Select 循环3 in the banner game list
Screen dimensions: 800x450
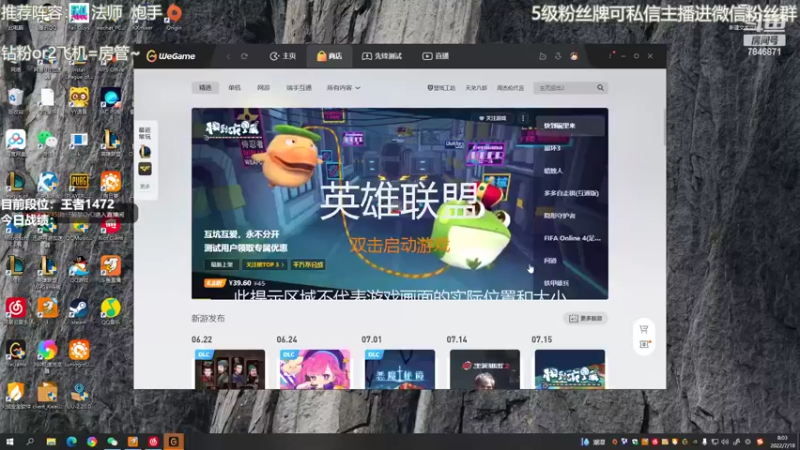tap(552, 148)
